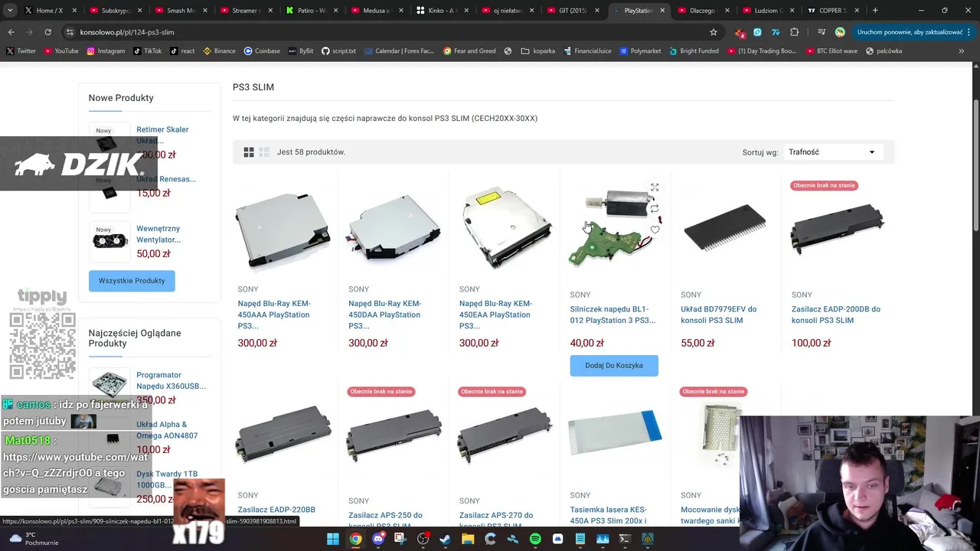Open a new browser tab
This screenshot has width=980, height=551.
point(875,11)
